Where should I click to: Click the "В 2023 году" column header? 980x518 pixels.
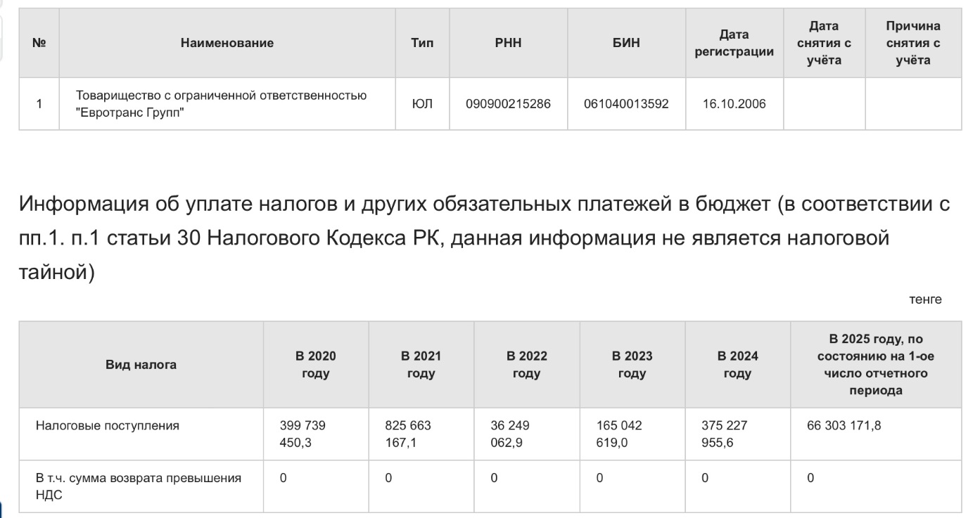[x=632, y=365]
